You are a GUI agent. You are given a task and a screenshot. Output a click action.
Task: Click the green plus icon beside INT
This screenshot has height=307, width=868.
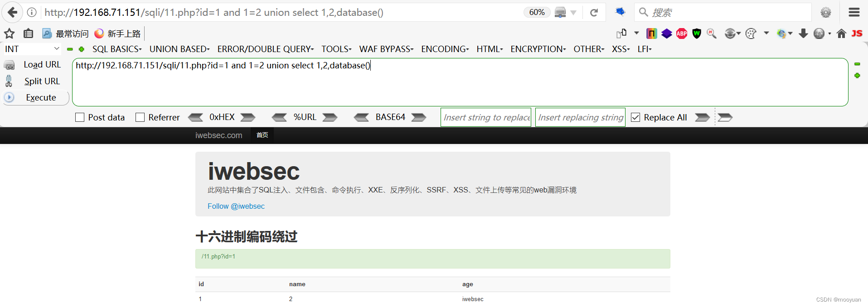click(82, 49)
